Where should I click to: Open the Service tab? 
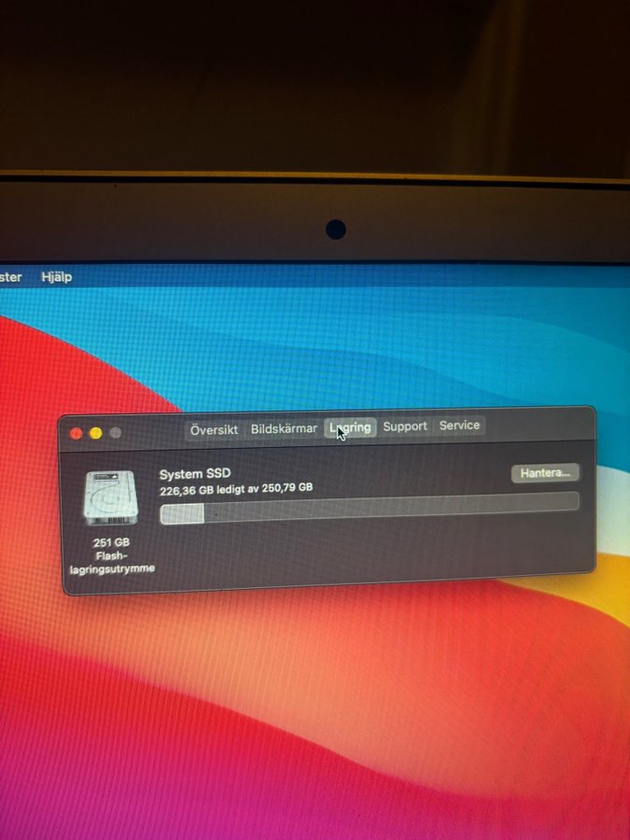tap(459, 426)
